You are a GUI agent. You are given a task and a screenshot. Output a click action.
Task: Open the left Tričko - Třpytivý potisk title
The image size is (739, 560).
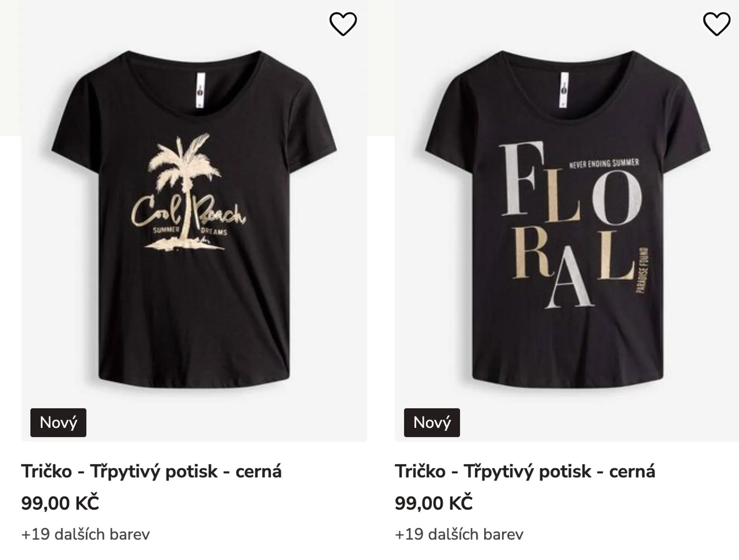(151, 471)
